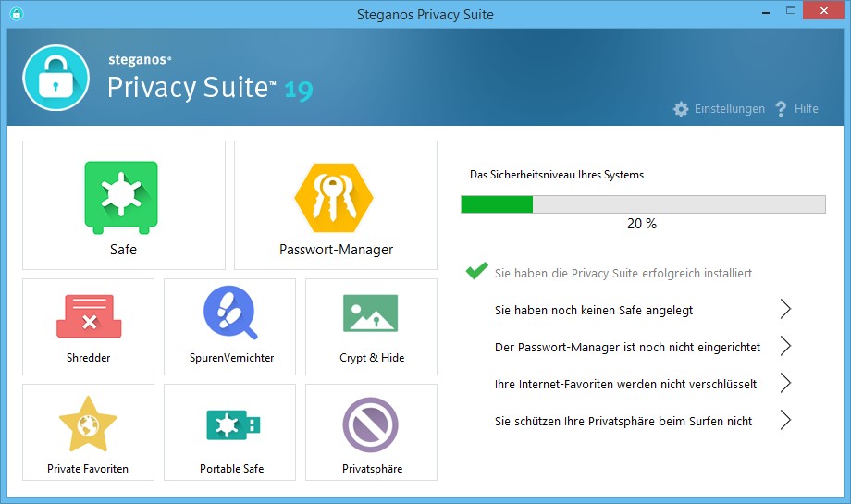851x504 pixels.
Task: Open the Passwort-Manager keys icon
Action: coord(334,198)
